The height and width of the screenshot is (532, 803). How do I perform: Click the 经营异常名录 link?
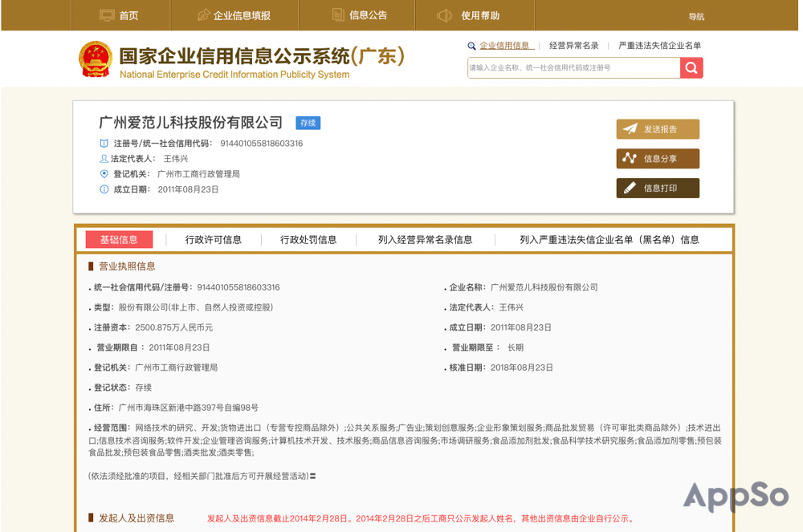pyautogui.click(x=575, y=46)
